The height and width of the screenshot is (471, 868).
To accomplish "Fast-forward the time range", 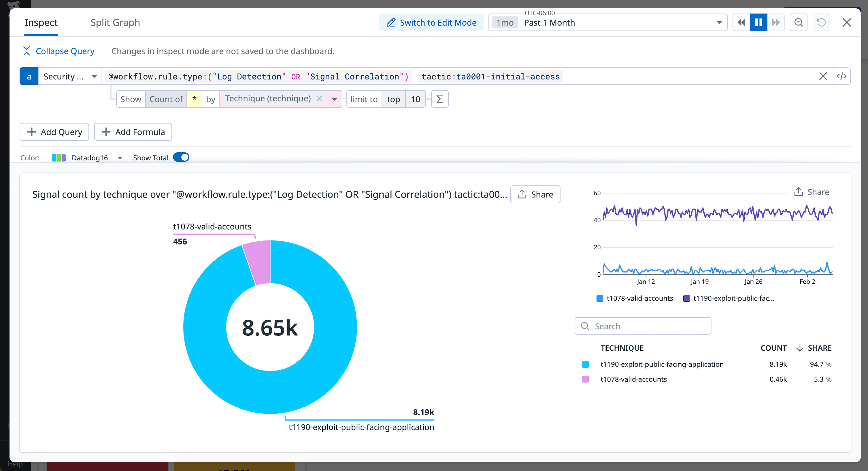I will (x=776, y=22).
